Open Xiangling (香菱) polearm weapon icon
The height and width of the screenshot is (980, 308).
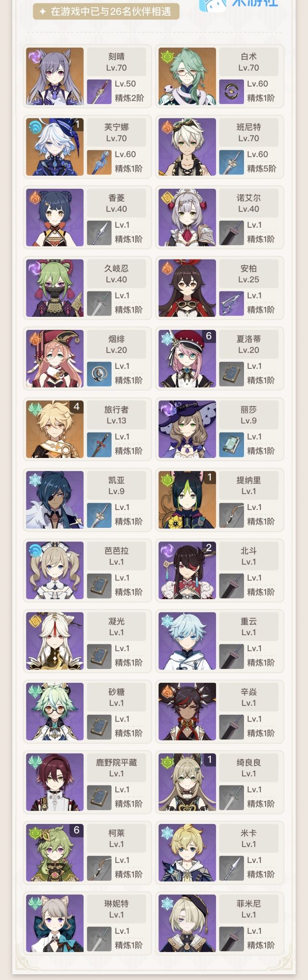pos(99,233)
